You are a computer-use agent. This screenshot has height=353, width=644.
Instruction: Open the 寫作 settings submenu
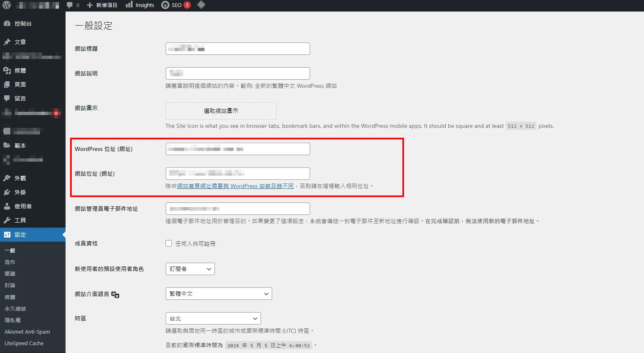point(10,262)
